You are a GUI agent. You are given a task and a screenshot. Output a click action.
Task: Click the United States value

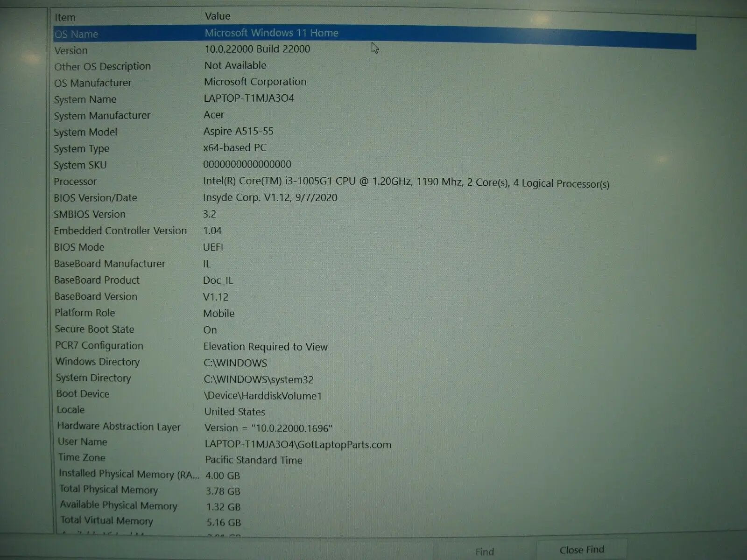click(235, 412)
